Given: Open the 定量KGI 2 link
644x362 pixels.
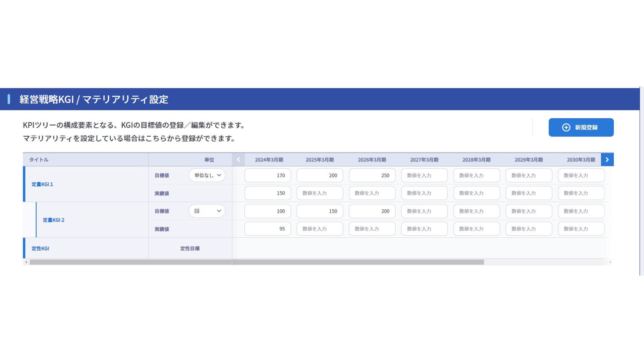Looking at the screenshot, I should (54, 220).
